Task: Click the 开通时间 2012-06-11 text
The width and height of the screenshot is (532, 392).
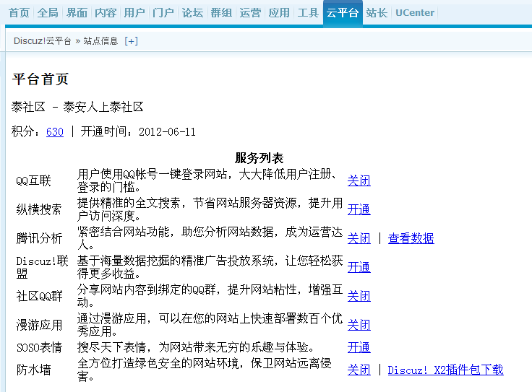Action: click(138, 132)
